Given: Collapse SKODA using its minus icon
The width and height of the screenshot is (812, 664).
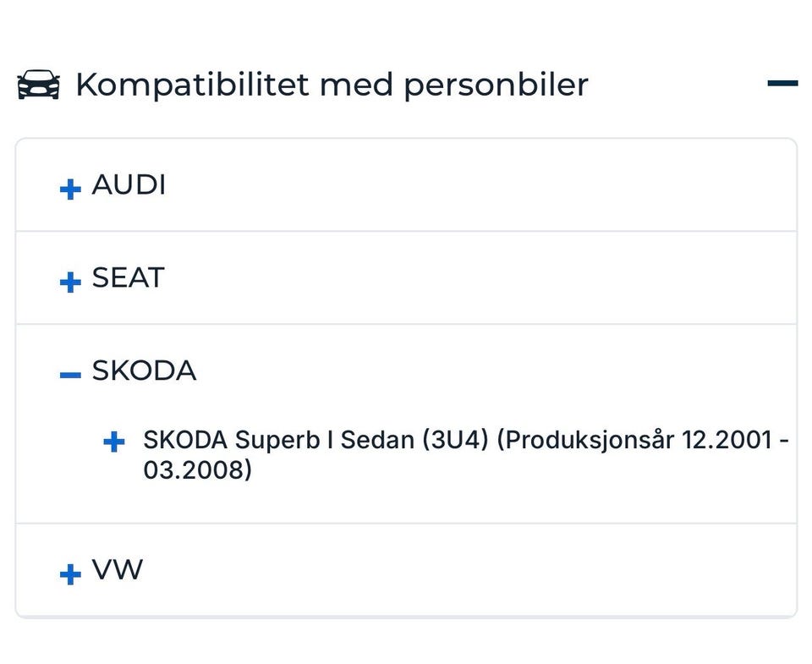Looking at the screenshot, I should (x=70, y=374).
